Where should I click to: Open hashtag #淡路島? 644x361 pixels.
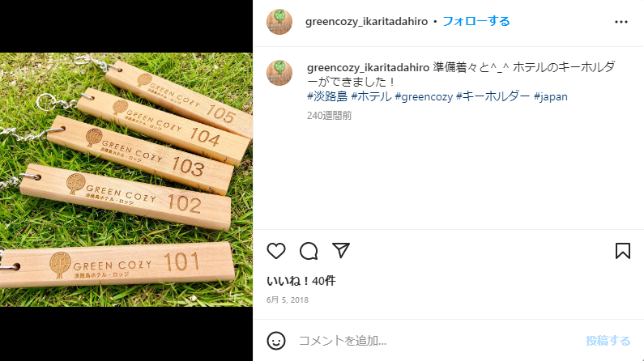[x=327, y=96]
